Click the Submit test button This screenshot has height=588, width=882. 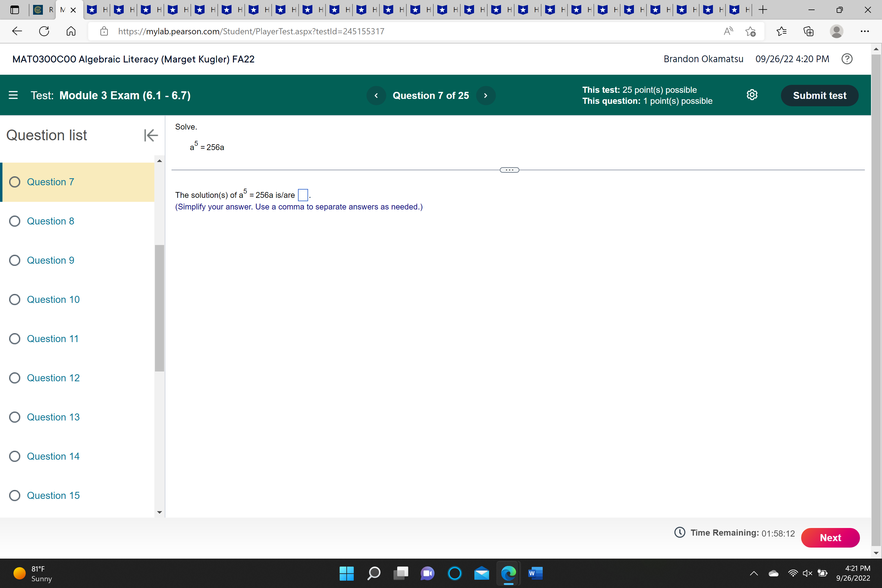[x=820, y=96]
